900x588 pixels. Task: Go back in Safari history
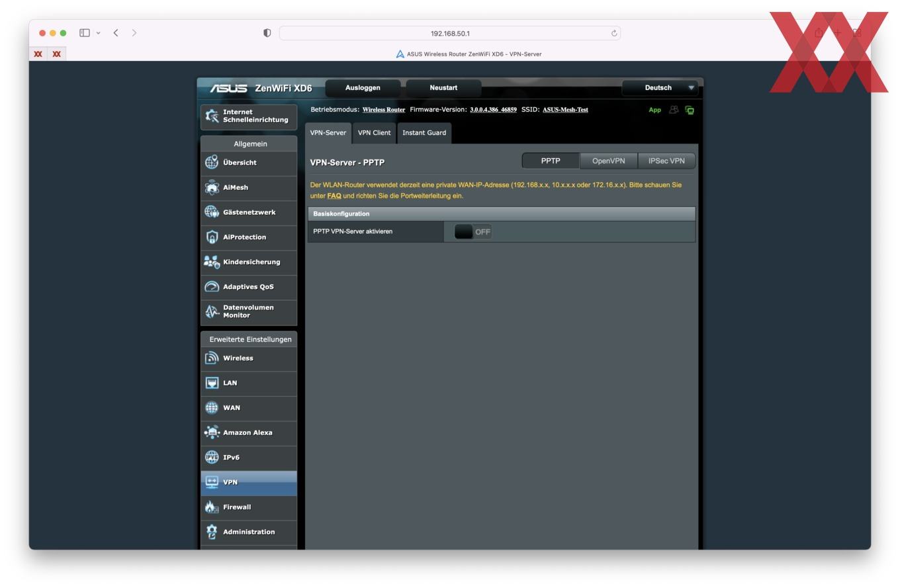[116, 32]
